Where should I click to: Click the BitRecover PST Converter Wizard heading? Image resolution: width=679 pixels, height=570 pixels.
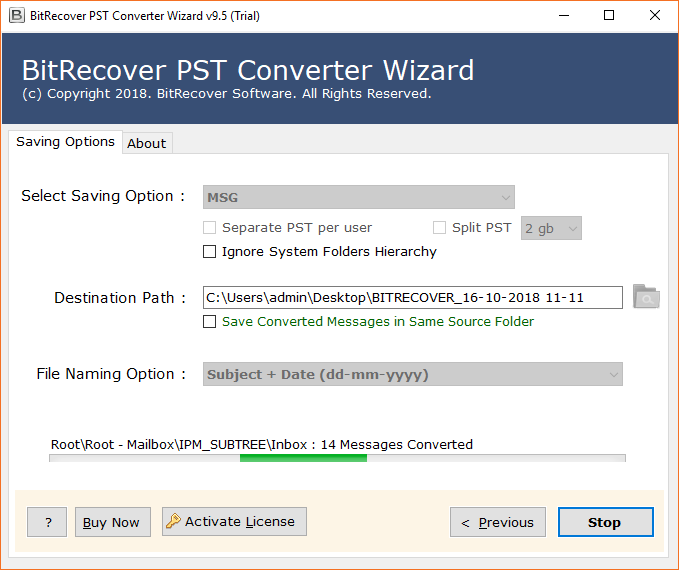(x=248, y=70)
